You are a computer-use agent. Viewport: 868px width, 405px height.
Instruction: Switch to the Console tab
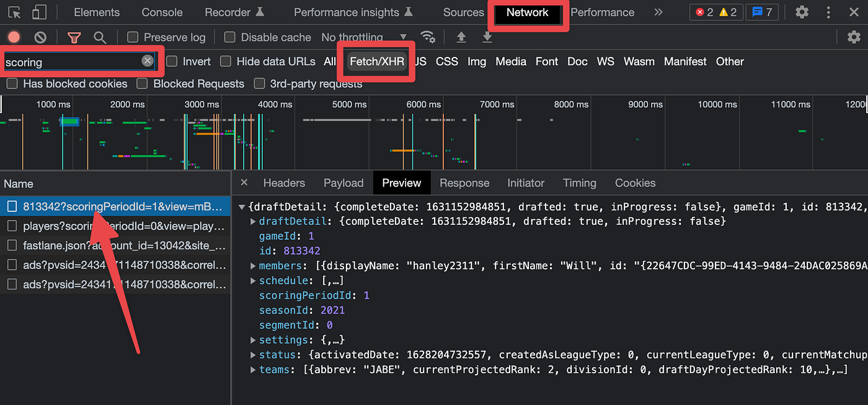[162, 12]
